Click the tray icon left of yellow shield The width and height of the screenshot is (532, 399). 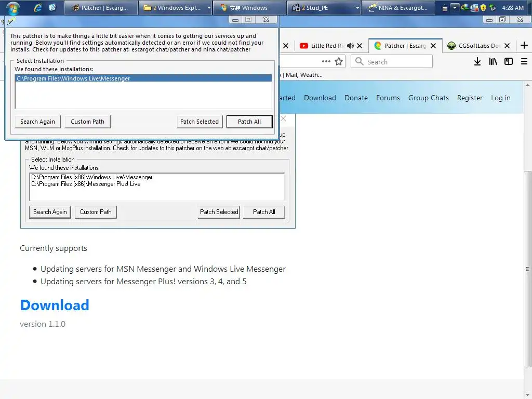474,7
